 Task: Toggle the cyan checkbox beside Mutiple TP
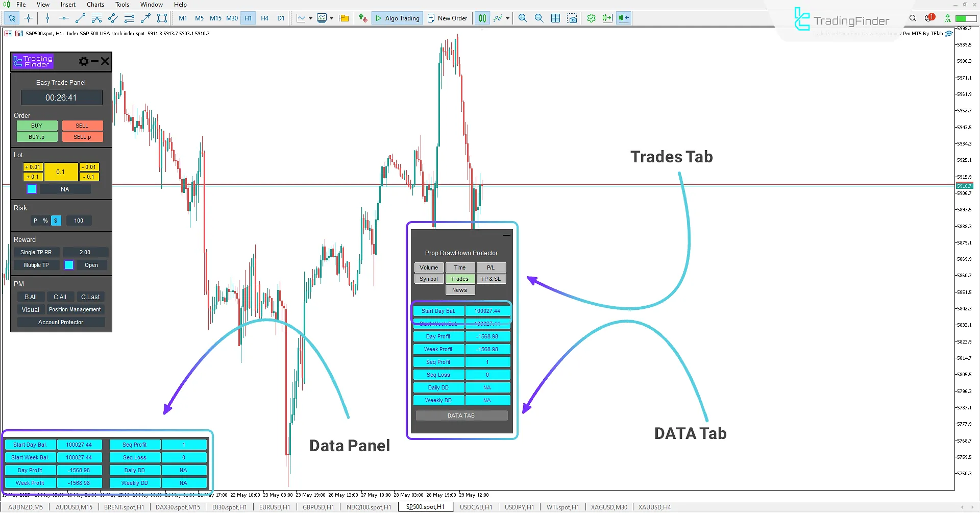click(x=69, y=265)
